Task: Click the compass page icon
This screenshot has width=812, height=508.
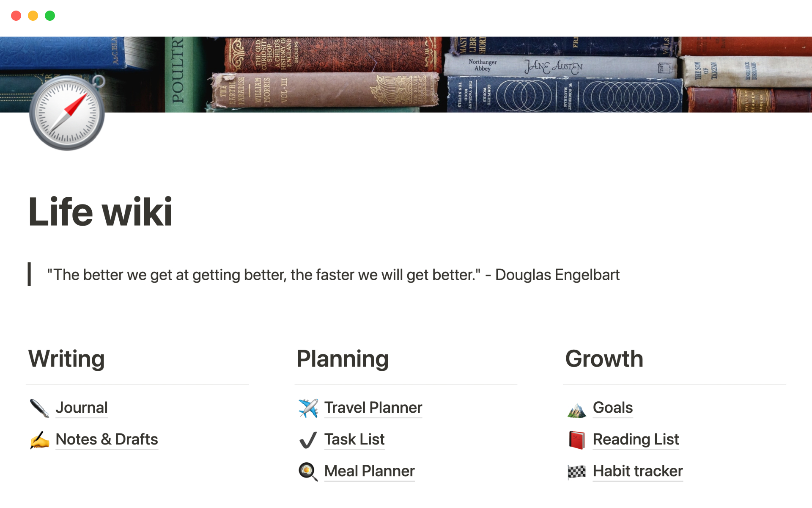Action: pyautogui.click(x=67, y=113)
